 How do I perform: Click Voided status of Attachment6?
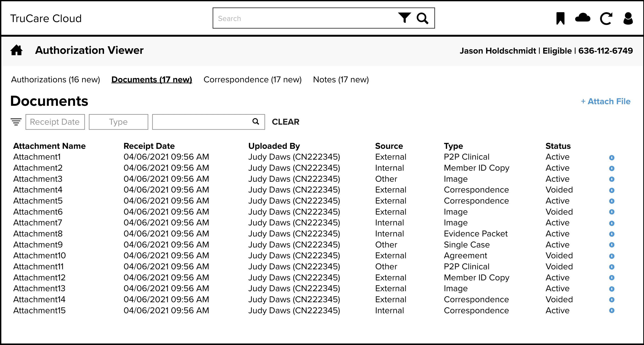pyautogui.click(x=559, y=212)
